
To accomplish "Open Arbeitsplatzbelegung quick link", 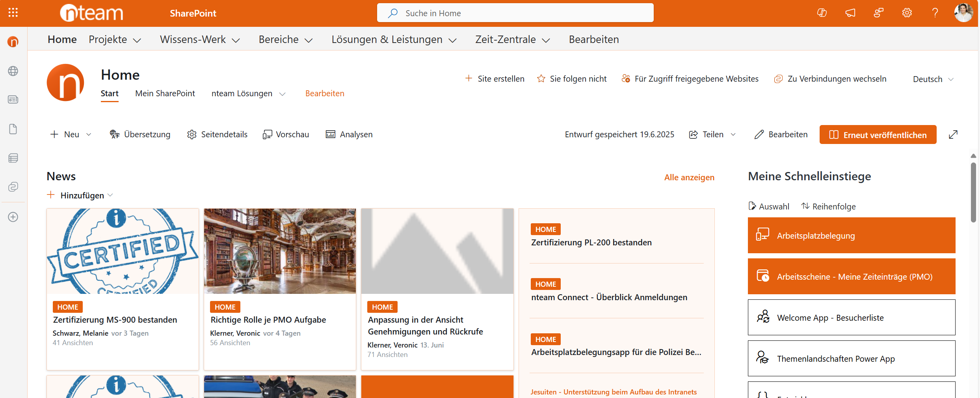I will (x=852, y=235).
